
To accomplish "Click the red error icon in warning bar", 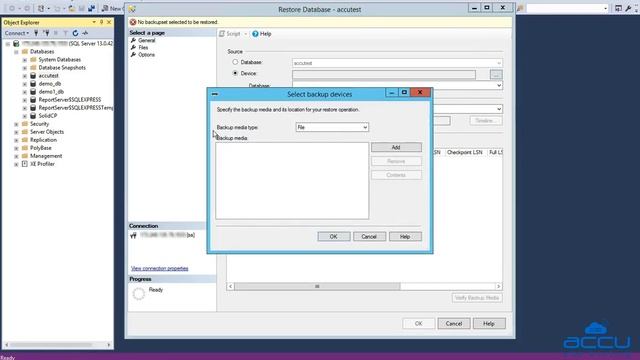I will point(133,22).
